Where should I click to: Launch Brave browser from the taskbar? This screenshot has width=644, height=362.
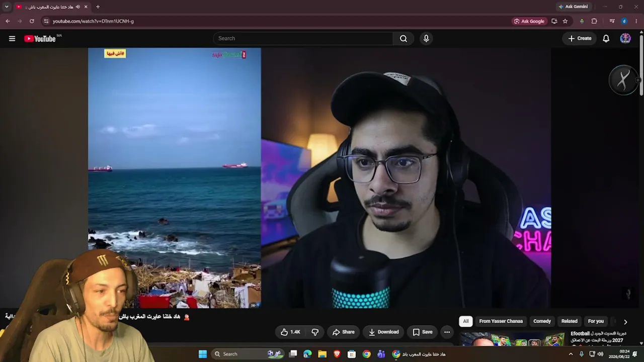[x=337, y=354]
